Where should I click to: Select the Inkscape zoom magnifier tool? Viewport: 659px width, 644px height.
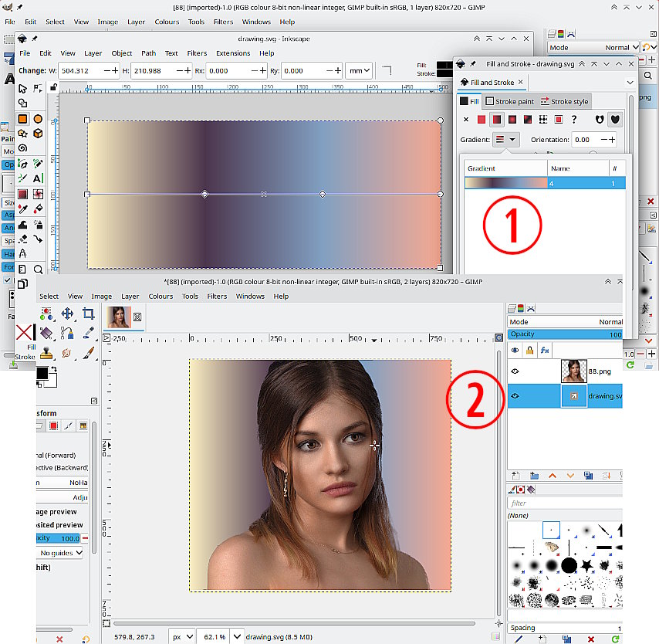pos(38,269)
